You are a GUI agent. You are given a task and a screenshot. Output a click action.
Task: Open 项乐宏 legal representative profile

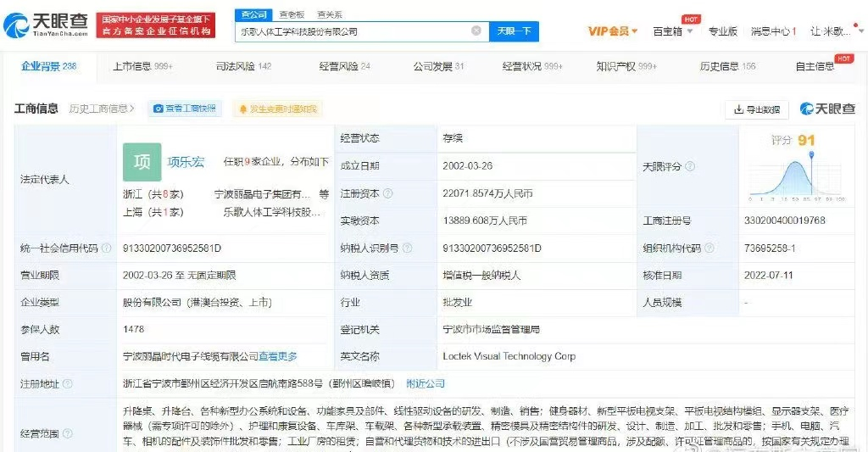(186, 162)
